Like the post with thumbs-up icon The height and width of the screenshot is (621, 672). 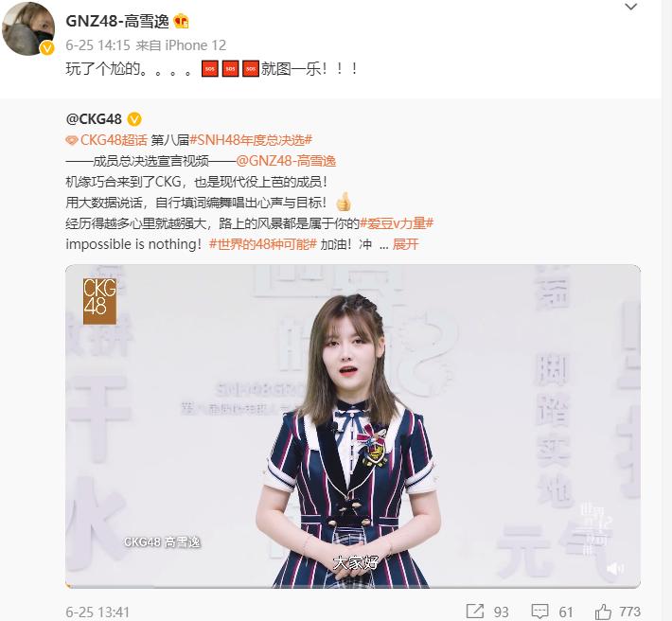(x=603, y=612)
